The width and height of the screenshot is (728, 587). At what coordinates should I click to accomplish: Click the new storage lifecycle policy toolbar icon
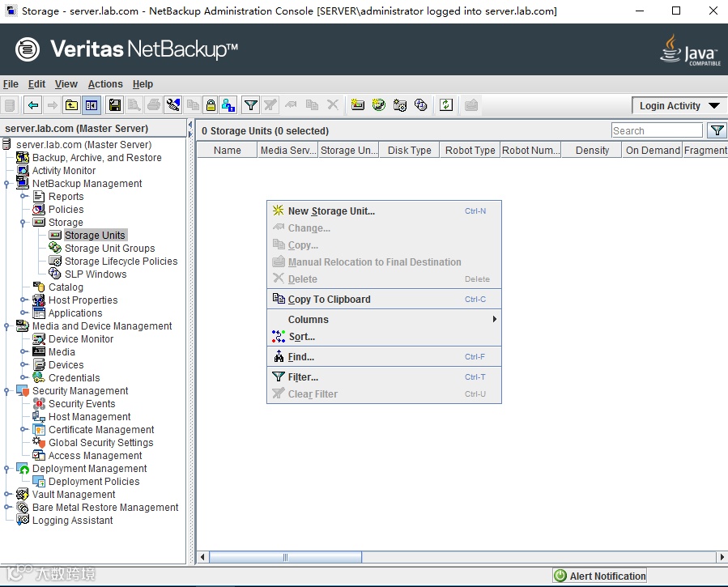400,105
